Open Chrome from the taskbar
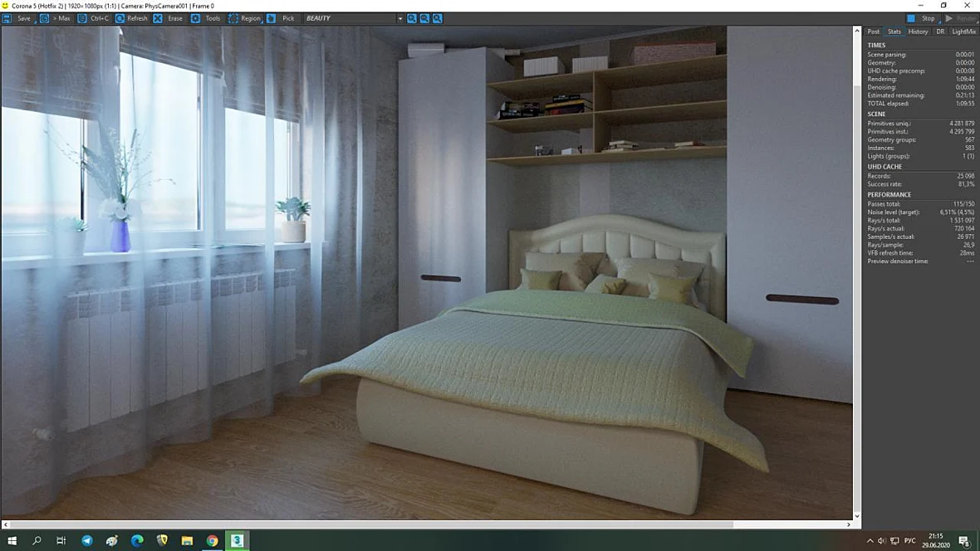The width and height of the screenshot is (980, 551). (212, 540)
